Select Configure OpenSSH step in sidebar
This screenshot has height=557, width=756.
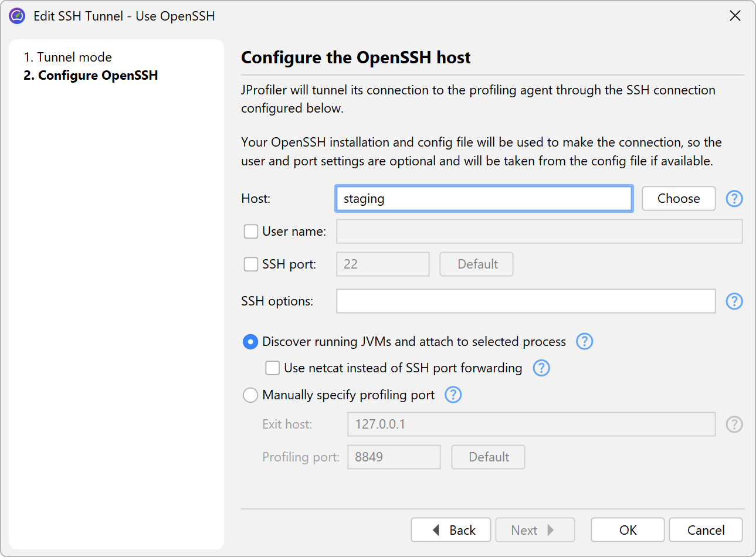point(91,75)
